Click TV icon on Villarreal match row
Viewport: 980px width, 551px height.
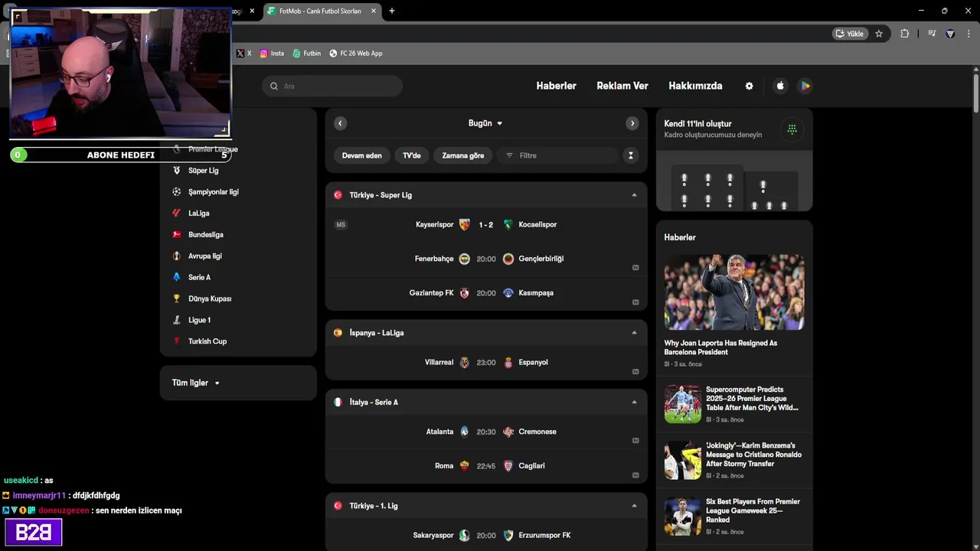pos(635,372)
